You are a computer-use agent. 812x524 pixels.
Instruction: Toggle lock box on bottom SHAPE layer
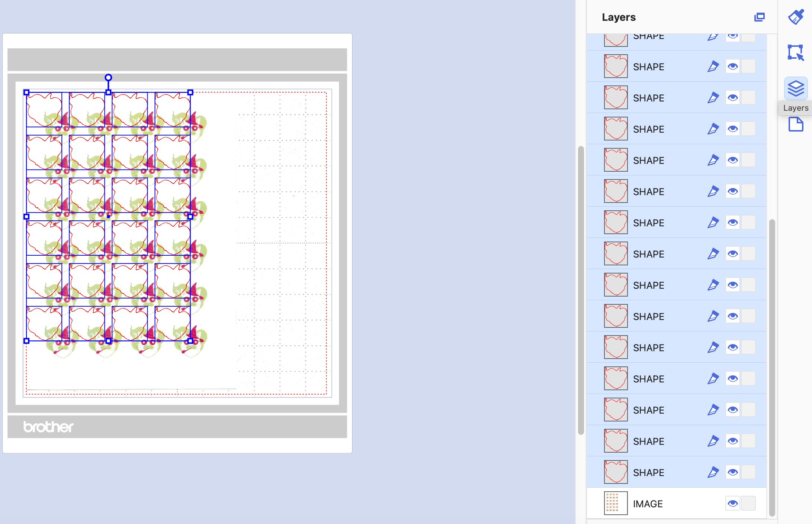(748, 472)
